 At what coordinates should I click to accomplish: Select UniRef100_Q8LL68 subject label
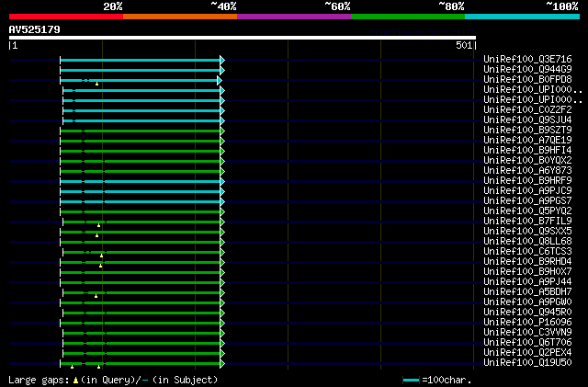tap(527, 242)
